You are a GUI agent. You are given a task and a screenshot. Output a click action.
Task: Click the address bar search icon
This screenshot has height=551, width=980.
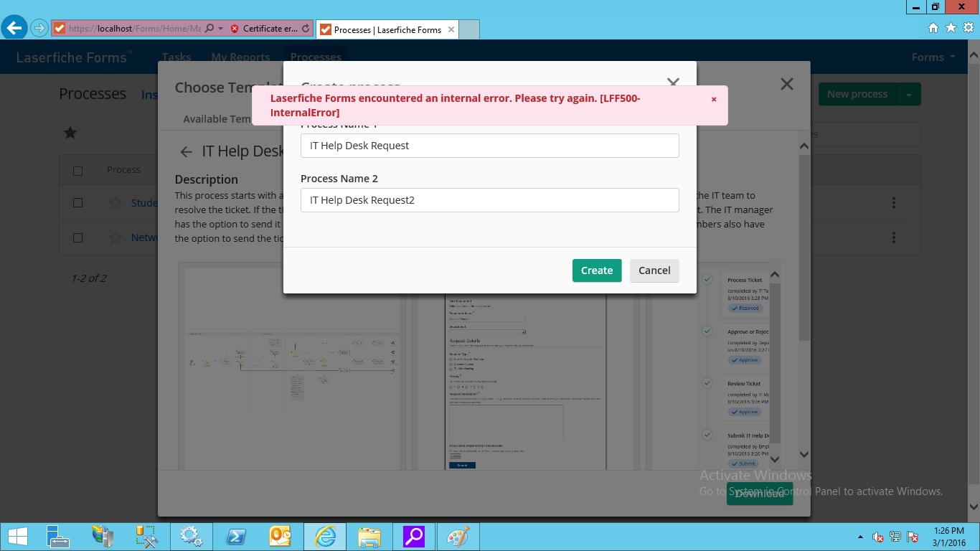(209, 29)
